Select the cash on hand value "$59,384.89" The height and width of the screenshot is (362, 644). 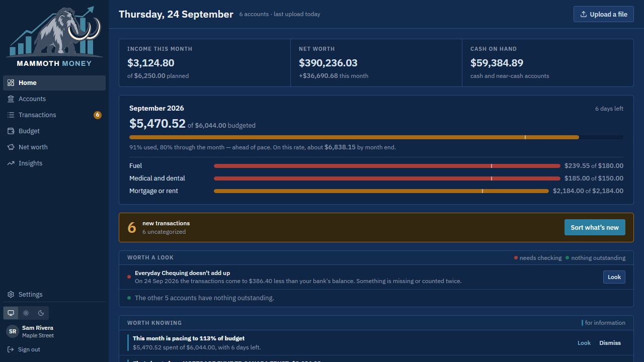pyautogui.click(x=497, y=63)
